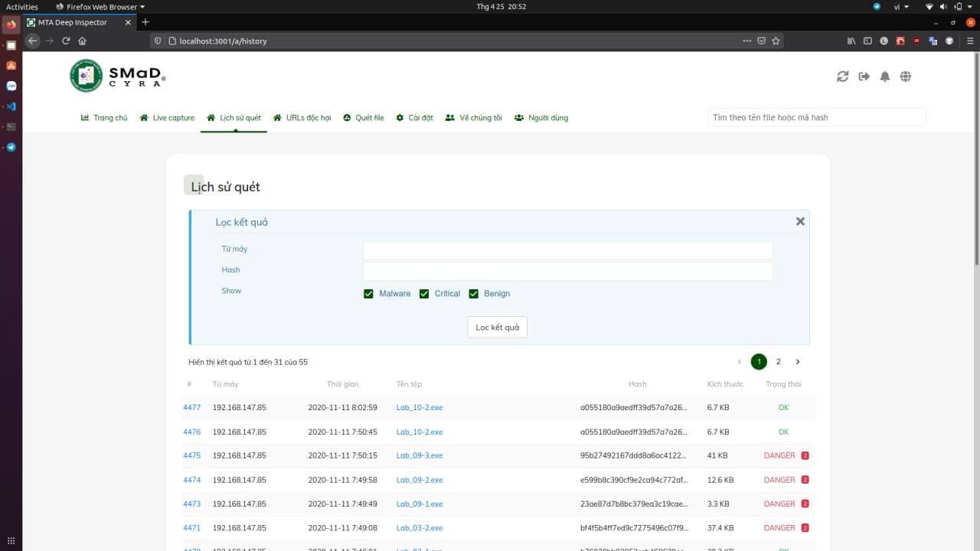Open the vi input language dropdown
980x551 pixels.
[901, 7]
